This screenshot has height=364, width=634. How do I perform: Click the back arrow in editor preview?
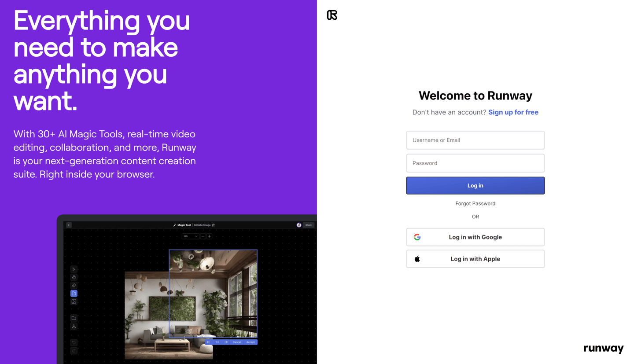click(x=69, y=225)
